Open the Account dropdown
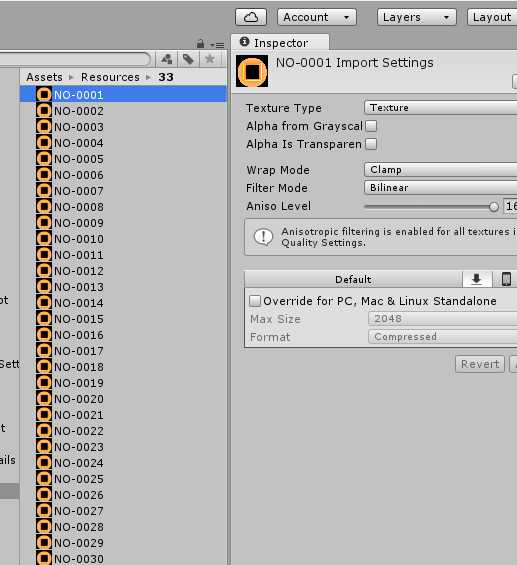Screen dimensions: 517x565 click(x=317, y=17)
